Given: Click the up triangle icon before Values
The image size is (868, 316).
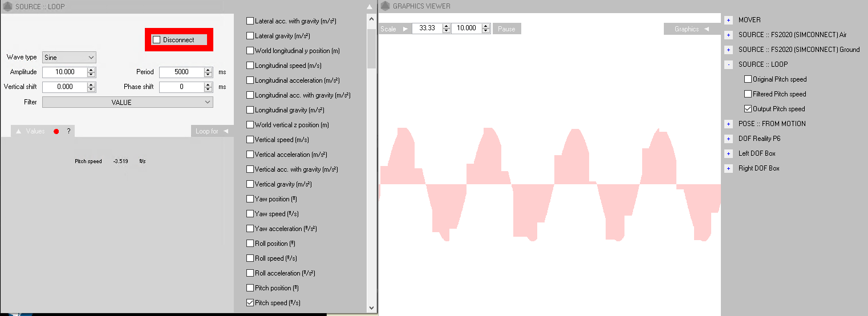Looking at the screenshot, I should tap(19, 131).
